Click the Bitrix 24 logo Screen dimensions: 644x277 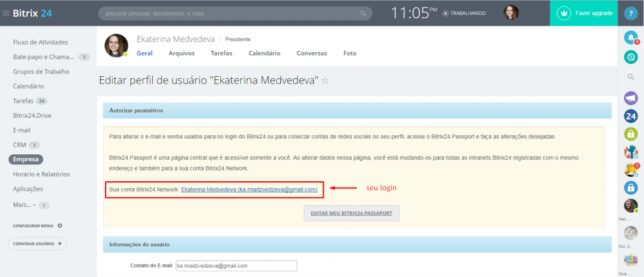33,13
